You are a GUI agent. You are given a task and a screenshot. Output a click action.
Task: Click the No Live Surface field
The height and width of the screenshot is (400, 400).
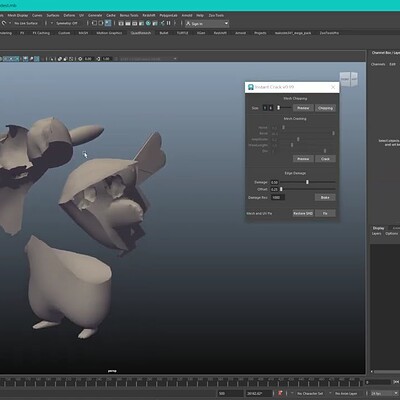click(x=26, y=23)
